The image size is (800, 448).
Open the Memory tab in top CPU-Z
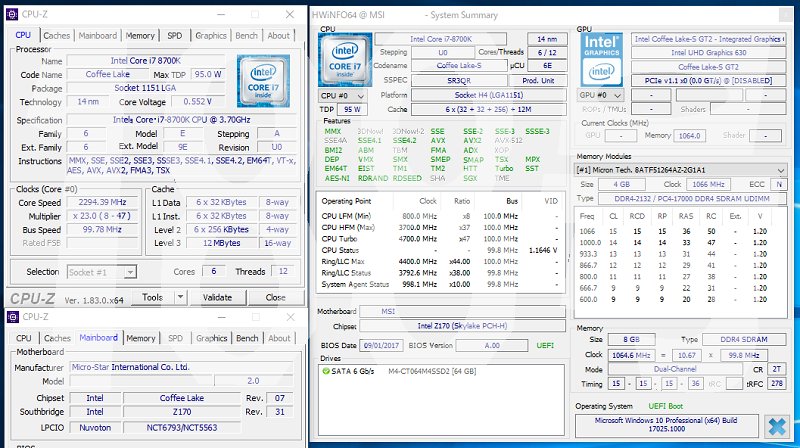pyautogui.click(x=140, y=35)
